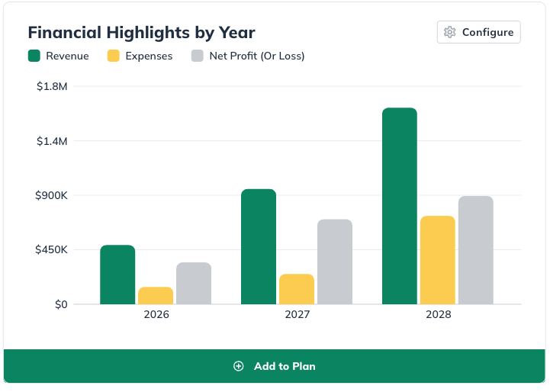Select the 2028 green Revenue bar
The image size is (550, 392).
coord(400,206)
